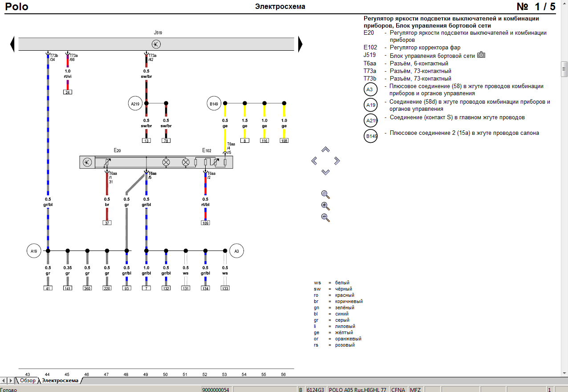Screen dimensions: 568x392
Task: Follow wire reference box 109
Action: click(205, 222)
